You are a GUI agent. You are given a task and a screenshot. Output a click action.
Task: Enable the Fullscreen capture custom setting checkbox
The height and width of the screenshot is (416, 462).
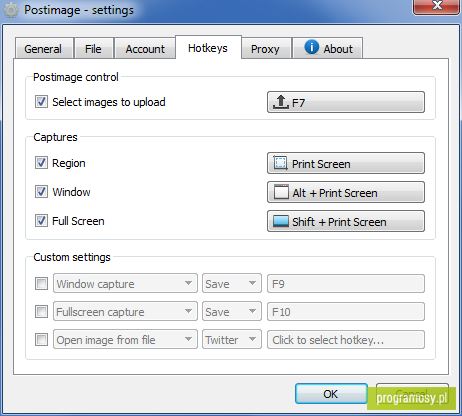click(x=41, y=312)
